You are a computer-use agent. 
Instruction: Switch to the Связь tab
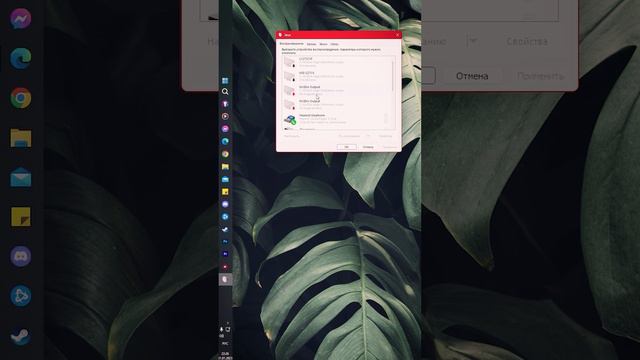pos(335,44)
